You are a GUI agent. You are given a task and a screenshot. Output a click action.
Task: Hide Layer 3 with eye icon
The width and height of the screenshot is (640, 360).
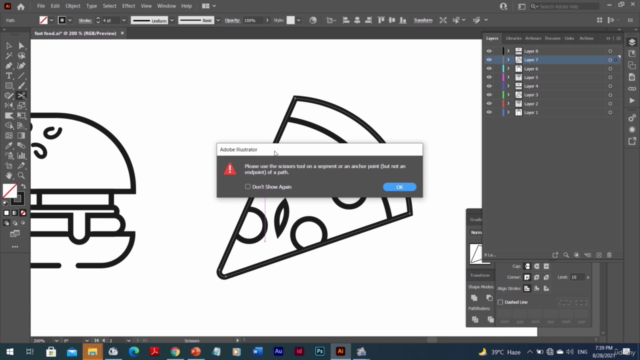489,95
